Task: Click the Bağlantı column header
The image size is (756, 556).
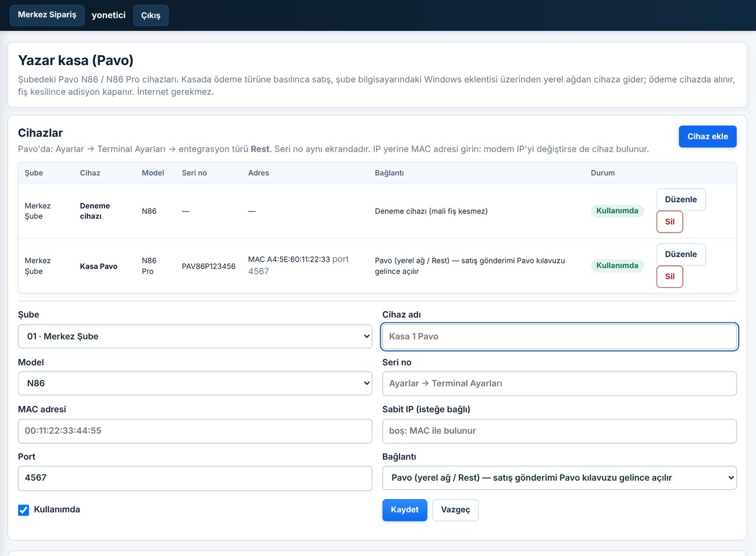Action: [389, 173]
